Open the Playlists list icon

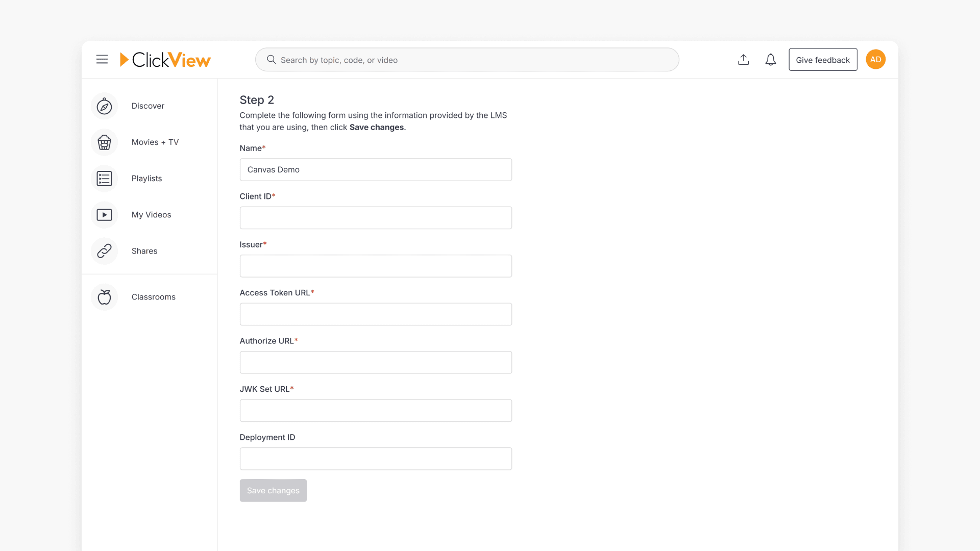point(104,179)
